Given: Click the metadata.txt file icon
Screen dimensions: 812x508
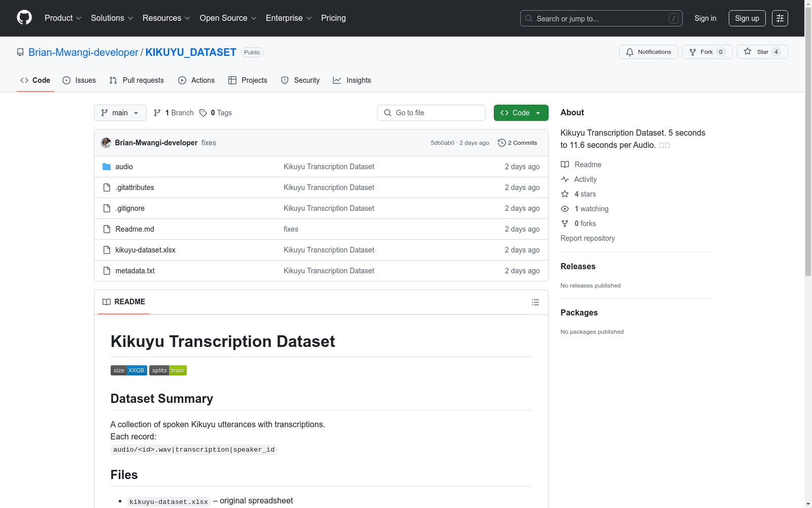Looking at the screenshot, I should (107, 271).
